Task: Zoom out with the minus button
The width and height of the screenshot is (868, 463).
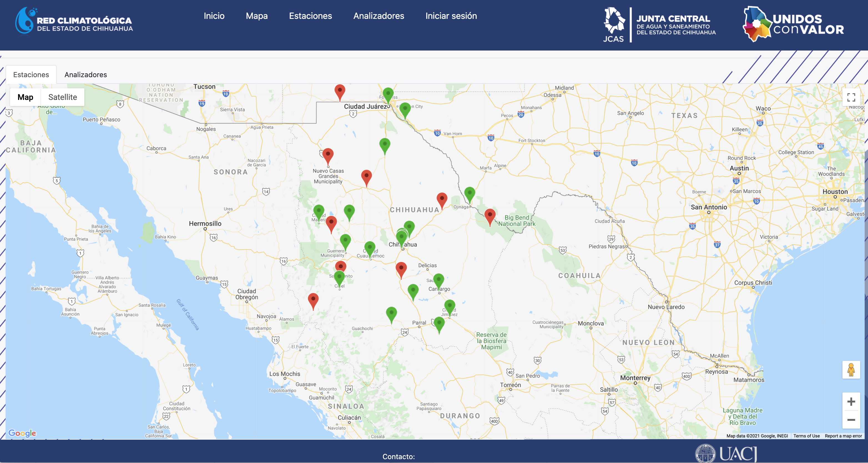Action: (851, 420)
